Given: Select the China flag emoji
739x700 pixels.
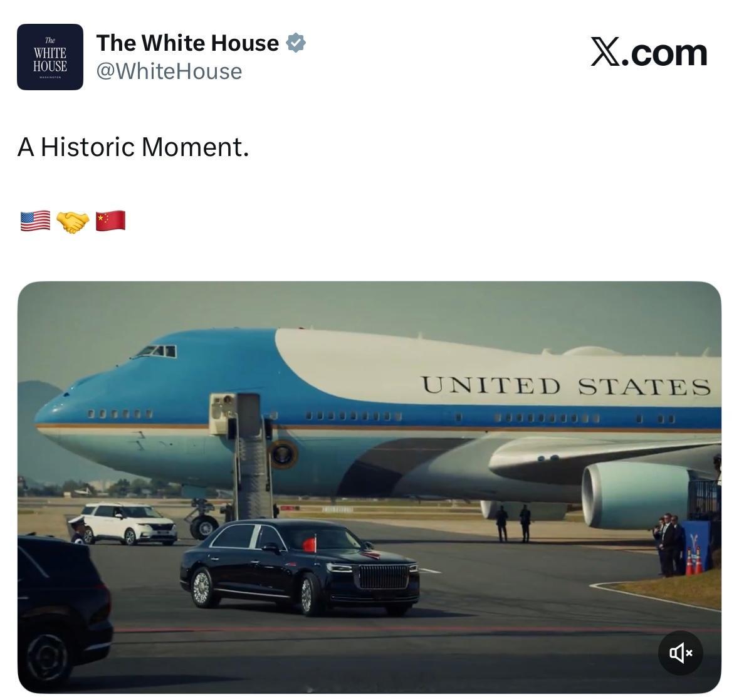Looking at the screenshot, I should [x=110, y=221].
